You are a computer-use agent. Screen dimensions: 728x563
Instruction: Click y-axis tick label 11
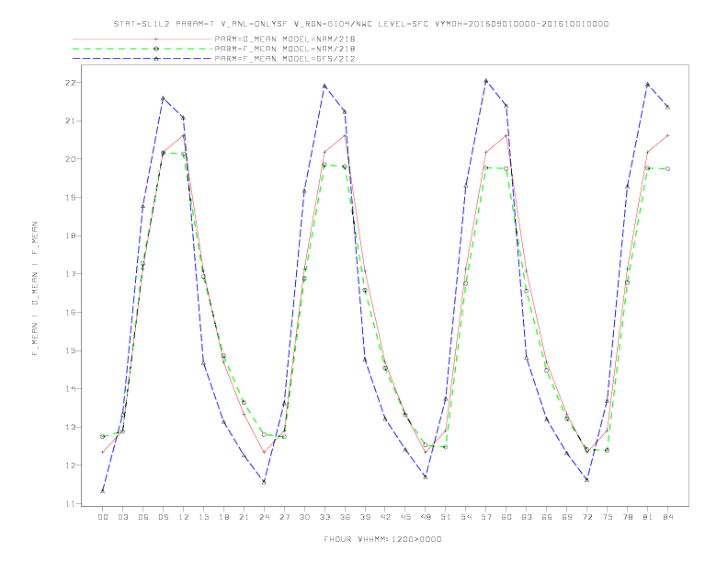(70, 503)
